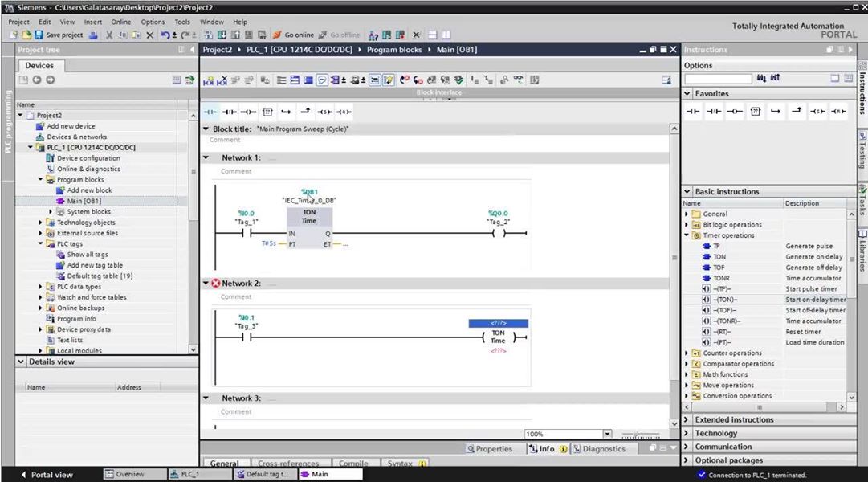Viewport: 868px width, 482px height.
Task: Click the monitoring glasses icon in editor toolbar
Action: coord(518,80)
